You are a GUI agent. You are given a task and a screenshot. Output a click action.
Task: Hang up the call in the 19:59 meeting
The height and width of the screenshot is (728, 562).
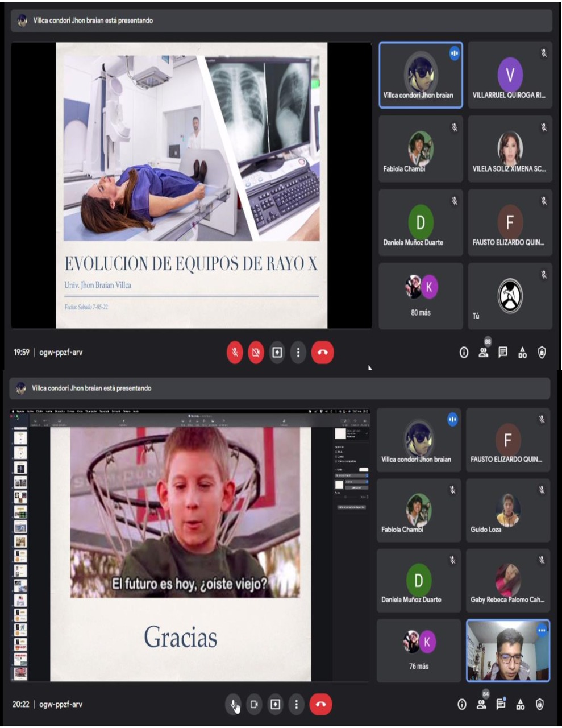(x=323, y=353)
